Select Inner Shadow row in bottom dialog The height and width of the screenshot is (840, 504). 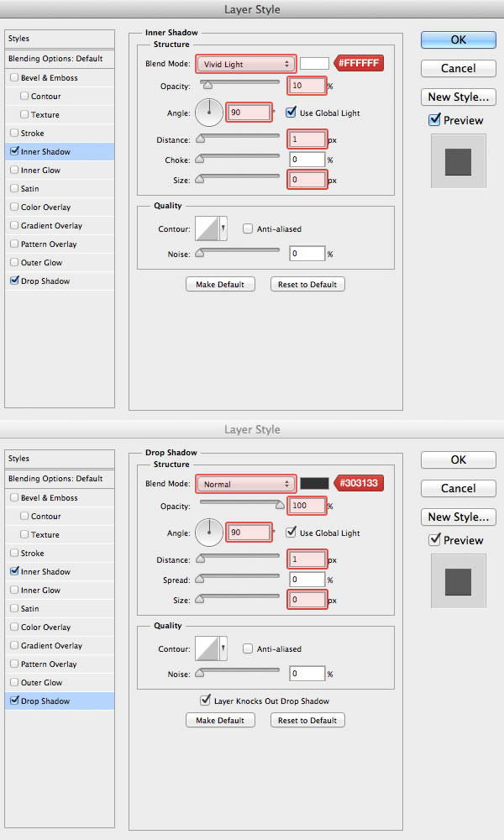point(60,571)
